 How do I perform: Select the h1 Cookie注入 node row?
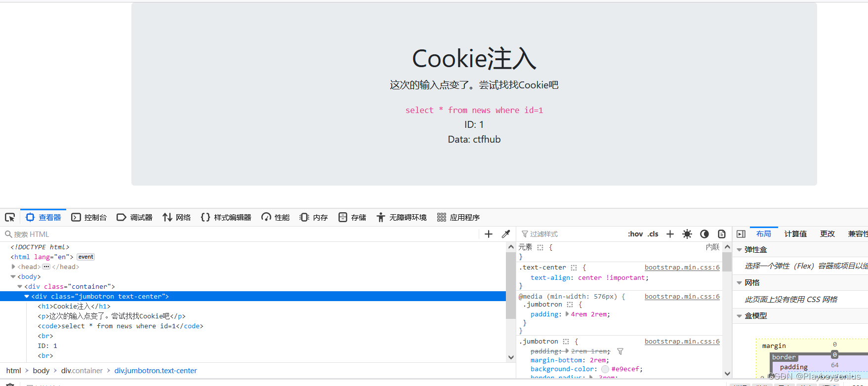pyautogui.click(x=253, y=306)
